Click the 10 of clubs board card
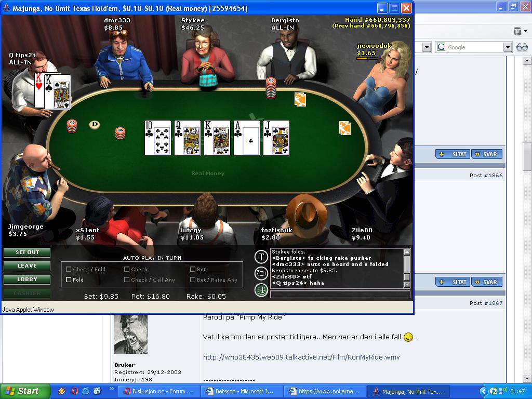The image size is (532, 399). click(158, 138)
